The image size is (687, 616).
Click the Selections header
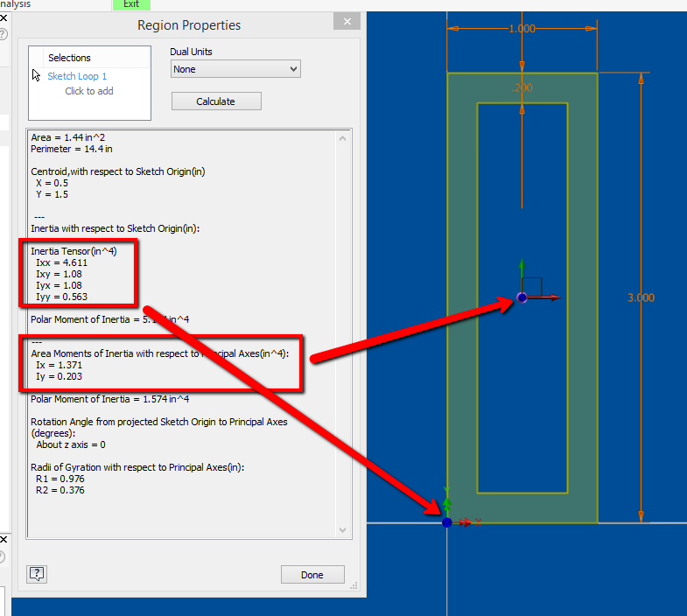pos(70,58)
